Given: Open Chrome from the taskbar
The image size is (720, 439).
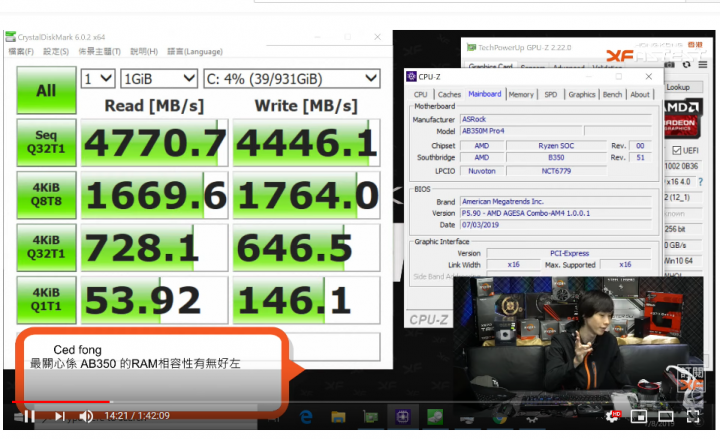Looking at the screenshot, I should coord(499,418).
